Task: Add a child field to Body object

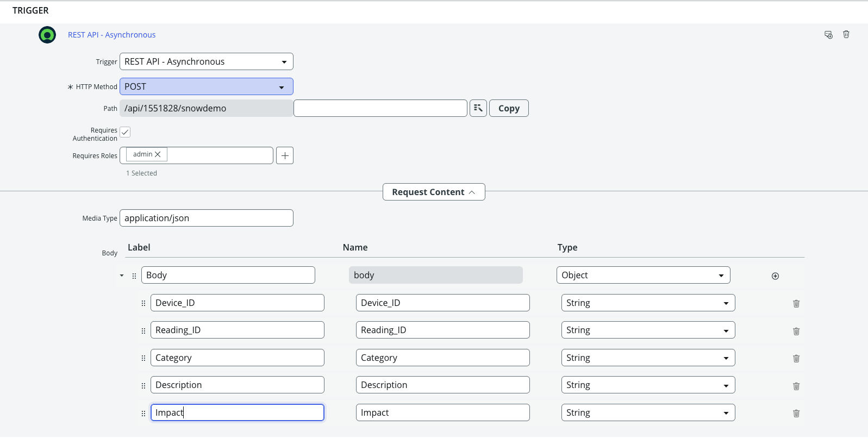Action: (775, 276)
